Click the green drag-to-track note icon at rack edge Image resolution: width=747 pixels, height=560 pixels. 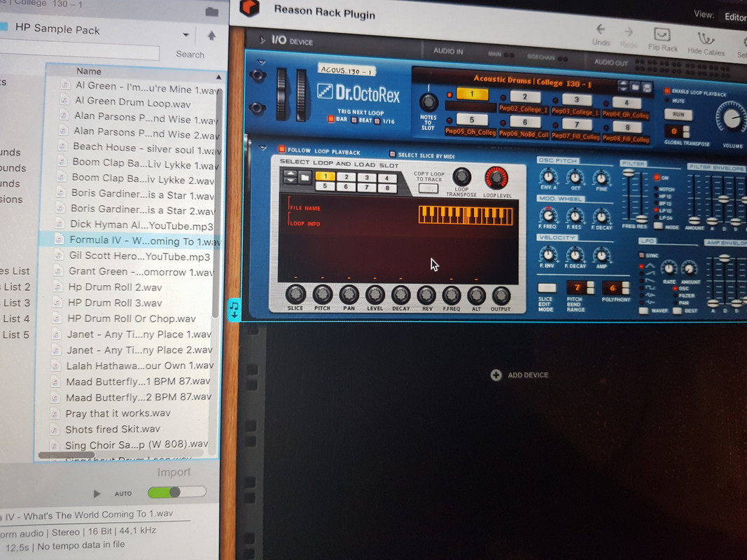coord(234,309)
